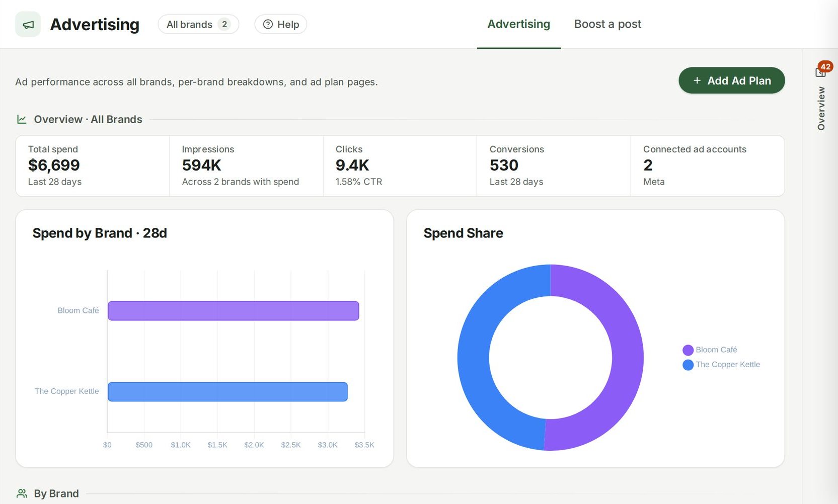Image resolution: width=838 pixels, height=504 pixels.
Task: Toggle The Copper Kettle blue legend swatch
Action: [x=688, y=365]
